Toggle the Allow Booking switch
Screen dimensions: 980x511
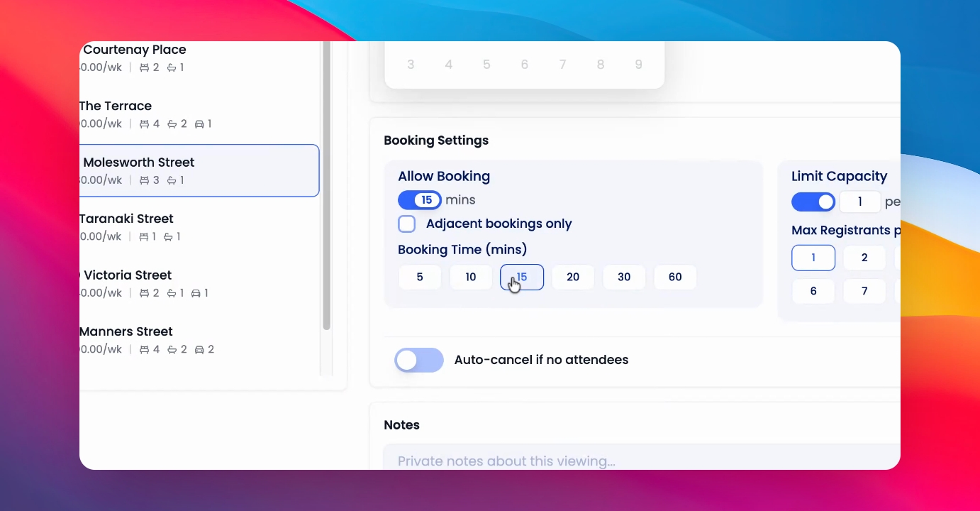[x=420, y=200]
